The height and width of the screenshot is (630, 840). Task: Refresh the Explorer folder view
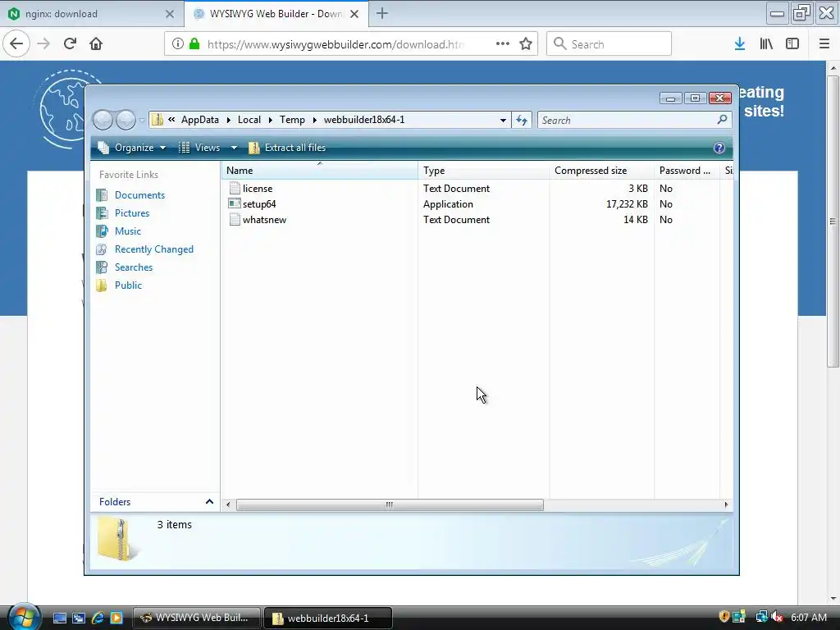click(x=522, y=120)
